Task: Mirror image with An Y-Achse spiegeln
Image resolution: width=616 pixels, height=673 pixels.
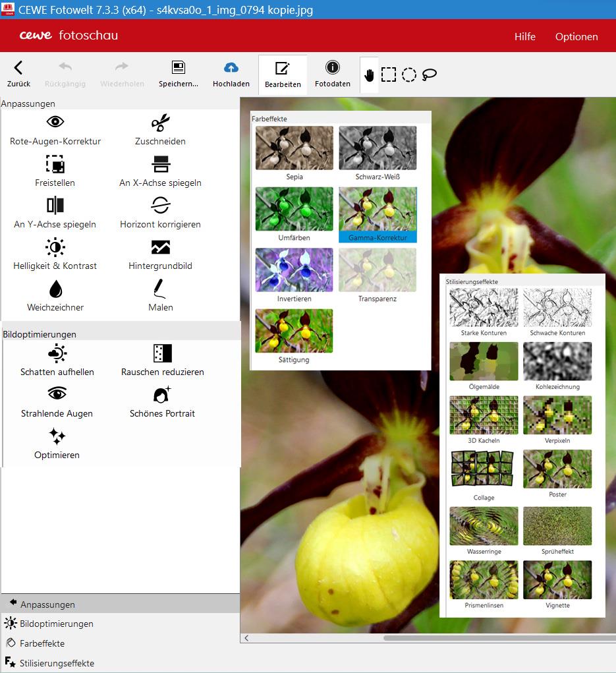Action: pos(55,214)
